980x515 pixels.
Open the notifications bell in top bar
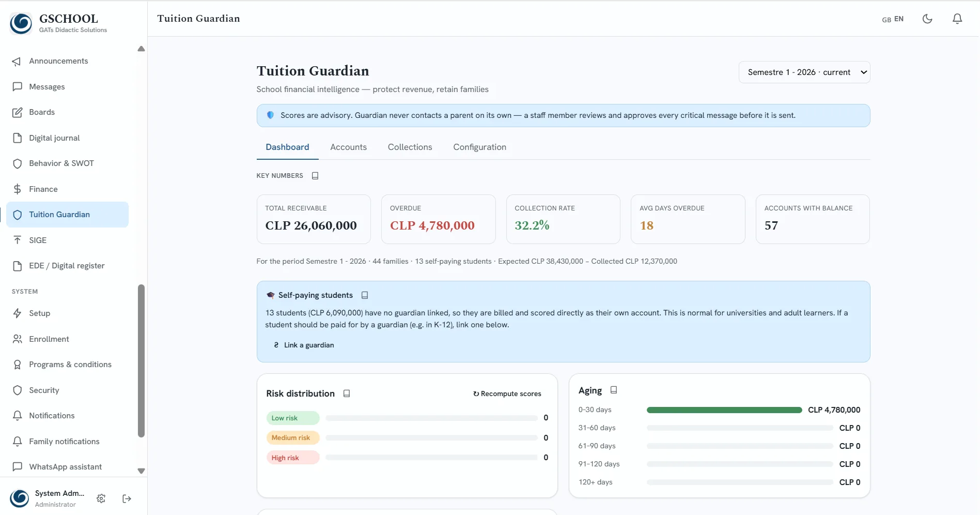[x=957, y=19]
